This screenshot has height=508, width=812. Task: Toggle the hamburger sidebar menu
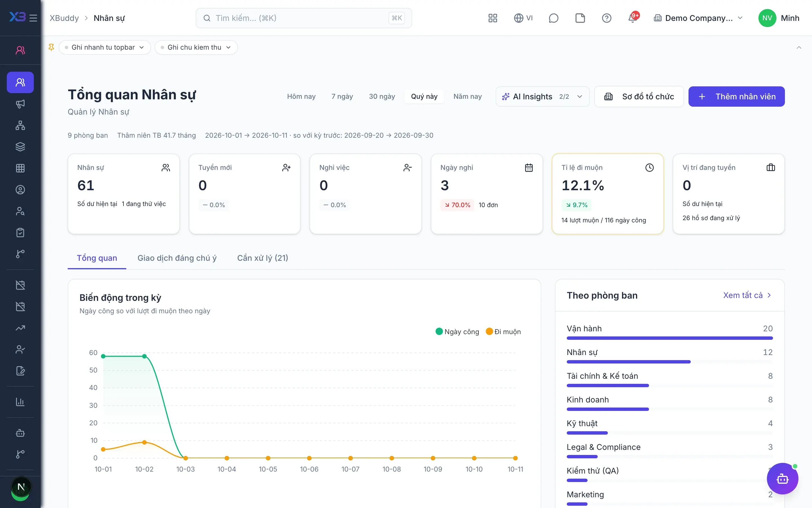(x=33, y=18)
